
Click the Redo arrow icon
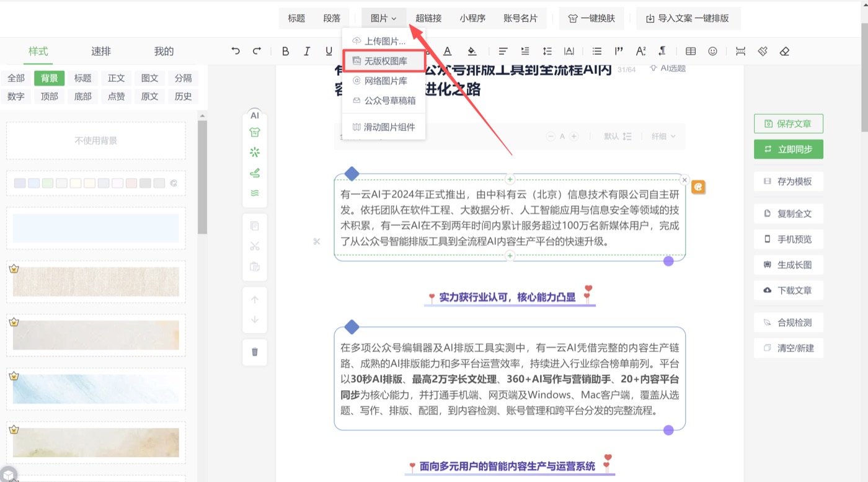click(257, 51)
